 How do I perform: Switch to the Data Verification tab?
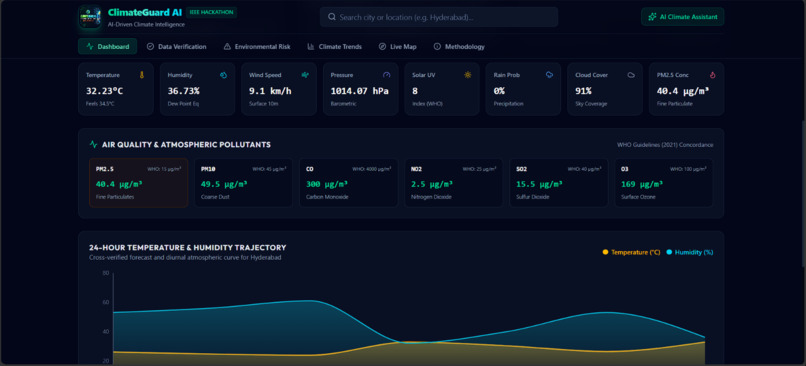[x=176, y=46]
